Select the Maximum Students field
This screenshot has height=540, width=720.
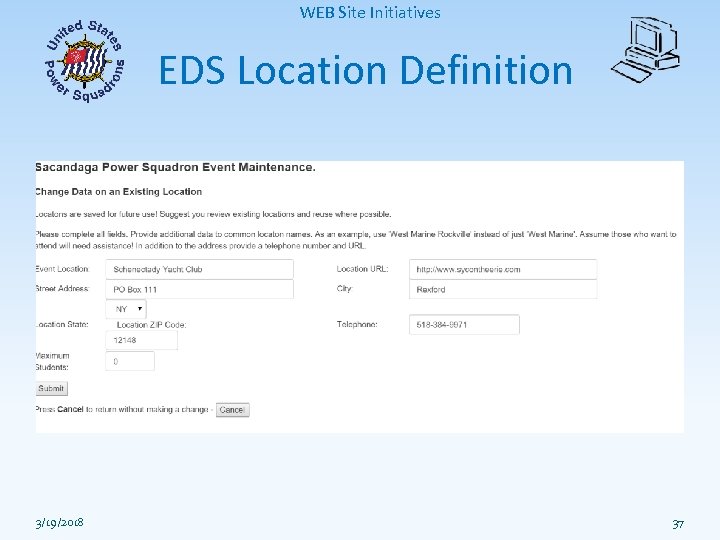pos(130,361)
